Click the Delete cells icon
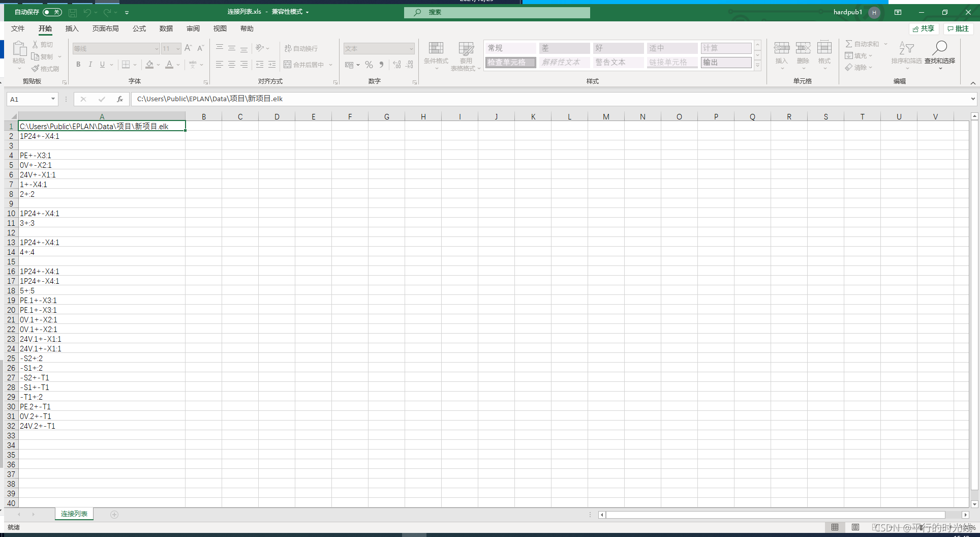Image resolution: width=980 pixels, height=537 pixels. coord(803,48)
